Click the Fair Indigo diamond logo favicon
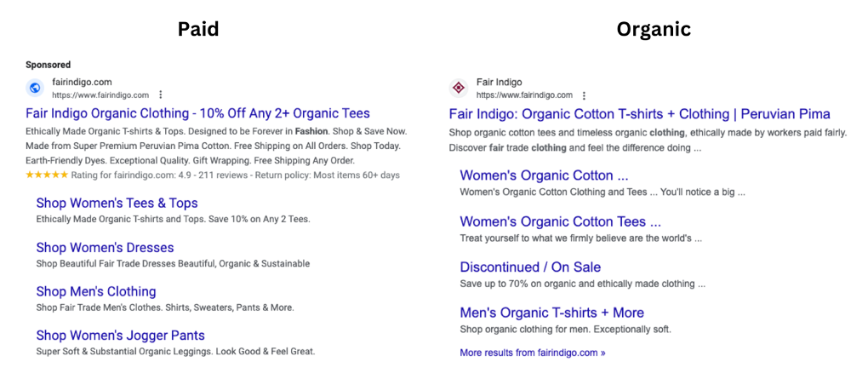868x379 pixels. [x=459, y=88]
